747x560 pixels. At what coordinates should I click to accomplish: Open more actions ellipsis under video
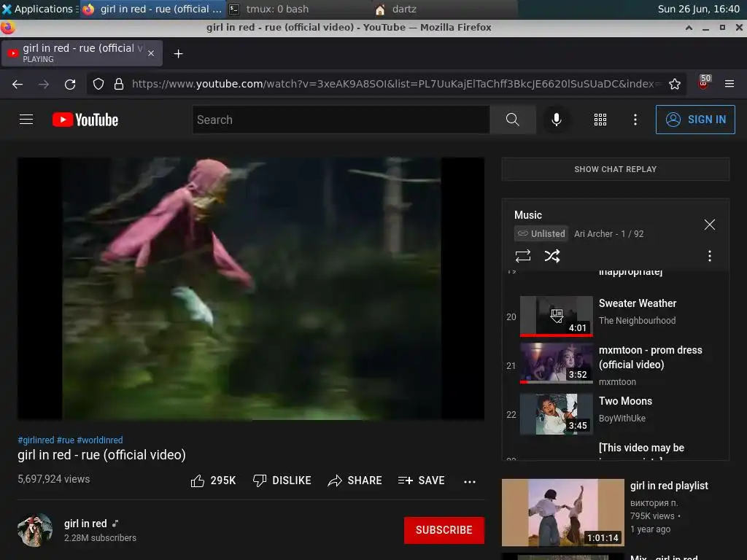[470, 481]
